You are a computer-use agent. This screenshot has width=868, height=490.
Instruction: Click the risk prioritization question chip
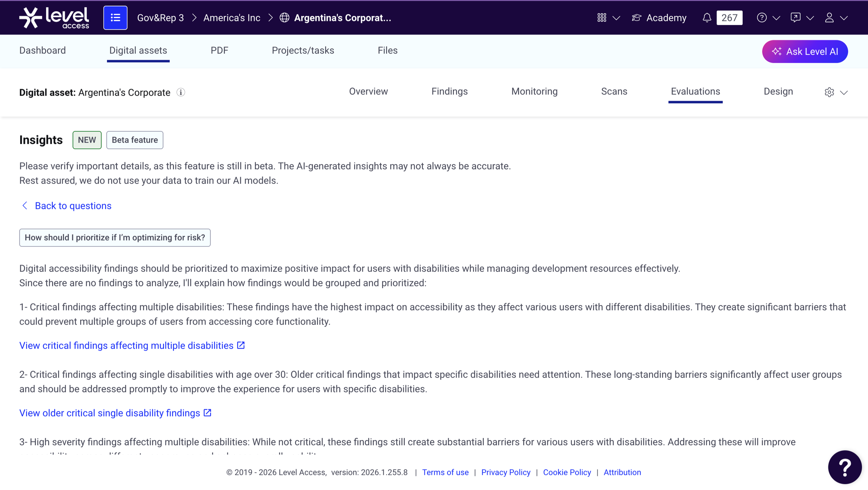[115, 238]
